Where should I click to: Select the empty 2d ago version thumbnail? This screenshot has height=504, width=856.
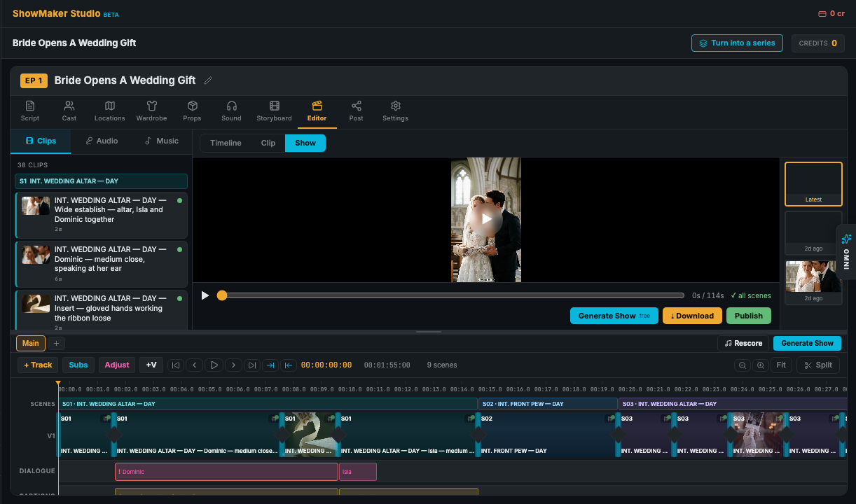(x=813, y=234)
